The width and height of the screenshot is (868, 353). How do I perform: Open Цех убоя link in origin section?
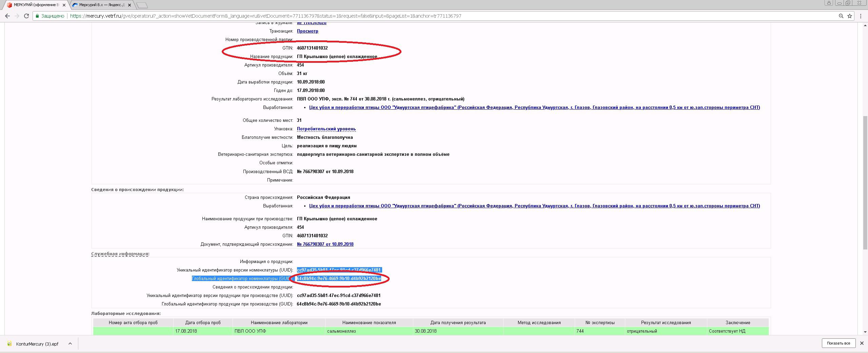point(534,206)
